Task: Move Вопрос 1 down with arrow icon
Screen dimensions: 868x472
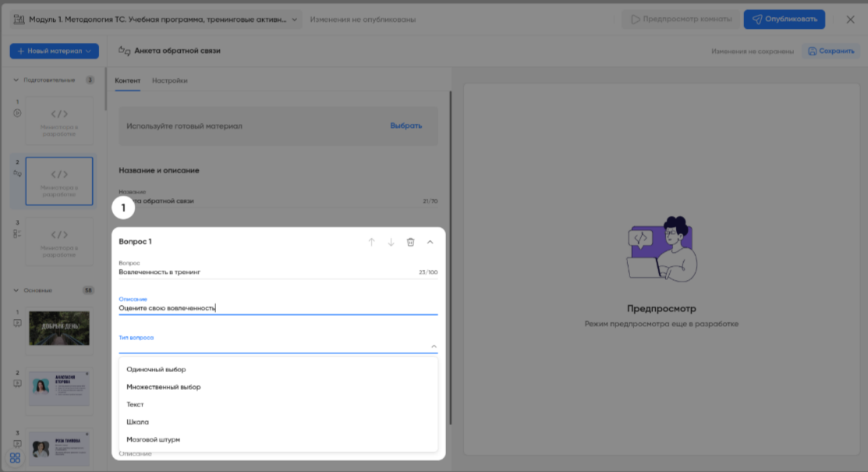Action: coord(391,242)
